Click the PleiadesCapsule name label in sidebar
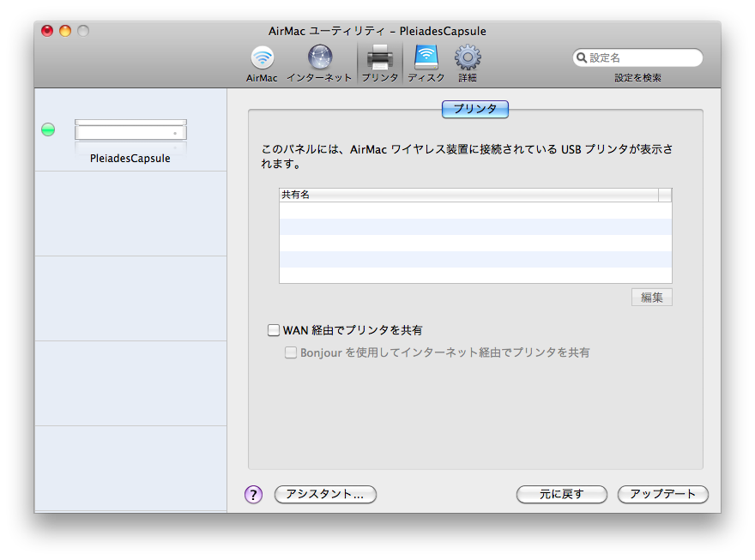The width and height of the screenshot is (755, 560). coord(130,159)
